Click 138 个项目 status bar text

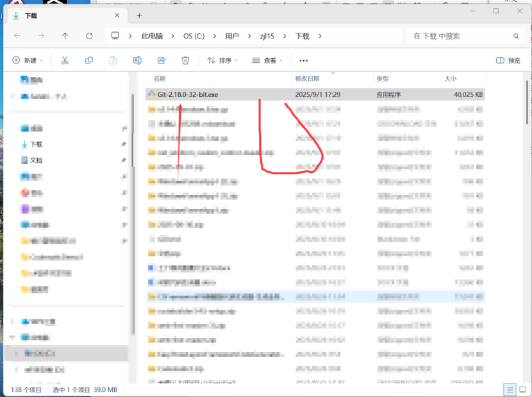26,389
